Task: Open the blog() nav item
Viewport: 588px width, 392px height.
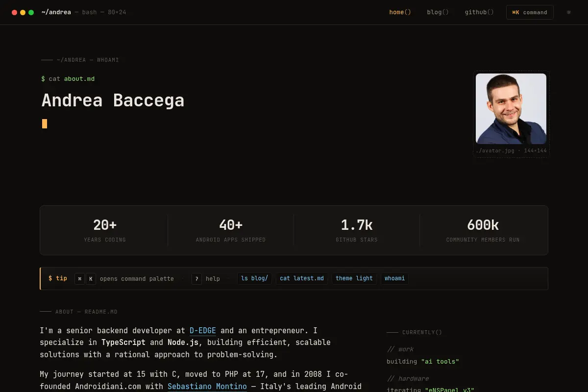Action: pos(438,12)
